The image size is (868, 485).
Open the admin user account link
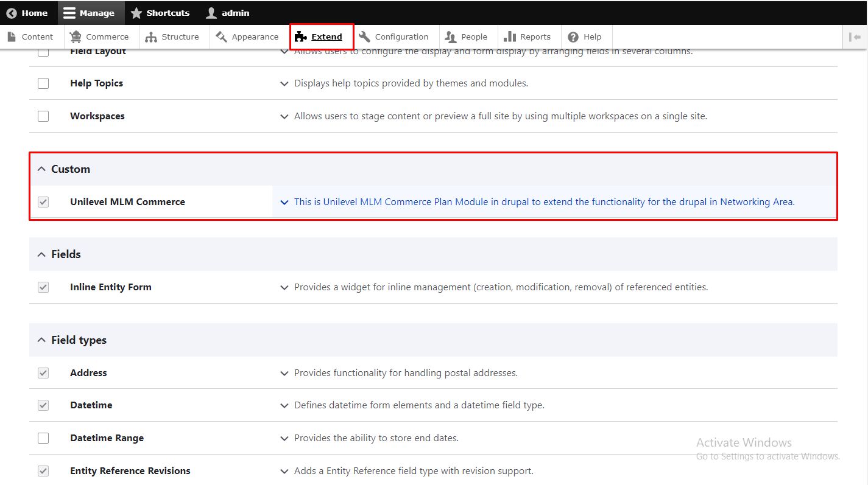click(228, 13)
